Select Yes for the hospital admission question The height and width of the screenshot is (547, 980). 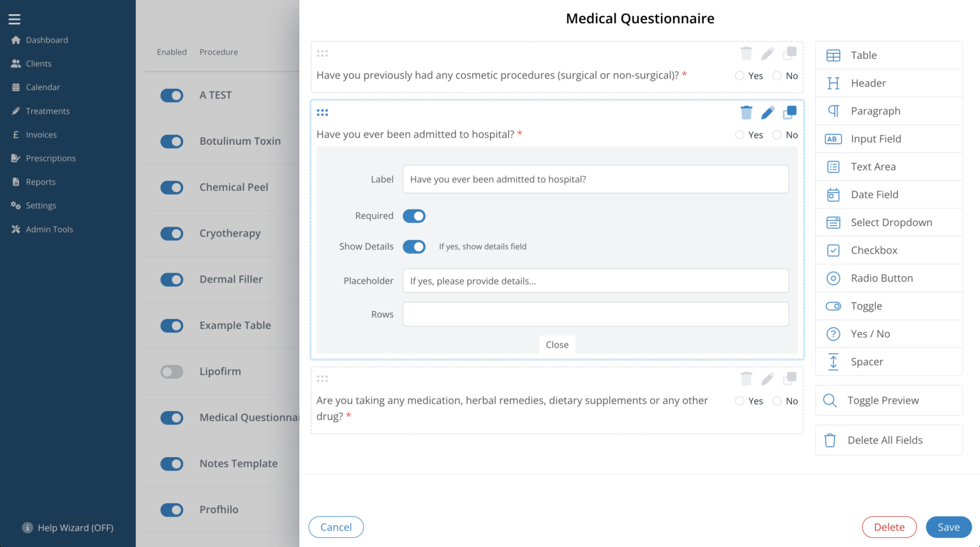tap(739, 135)
